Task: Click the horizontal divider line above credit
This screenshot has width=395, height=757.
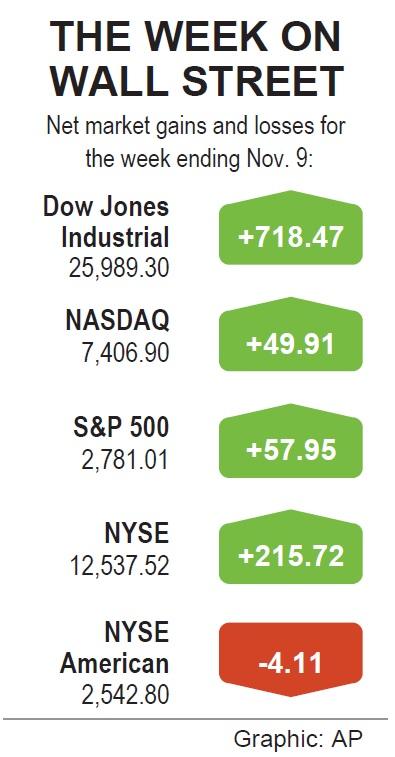Action: pyautogui.click(x=196, y=719)
